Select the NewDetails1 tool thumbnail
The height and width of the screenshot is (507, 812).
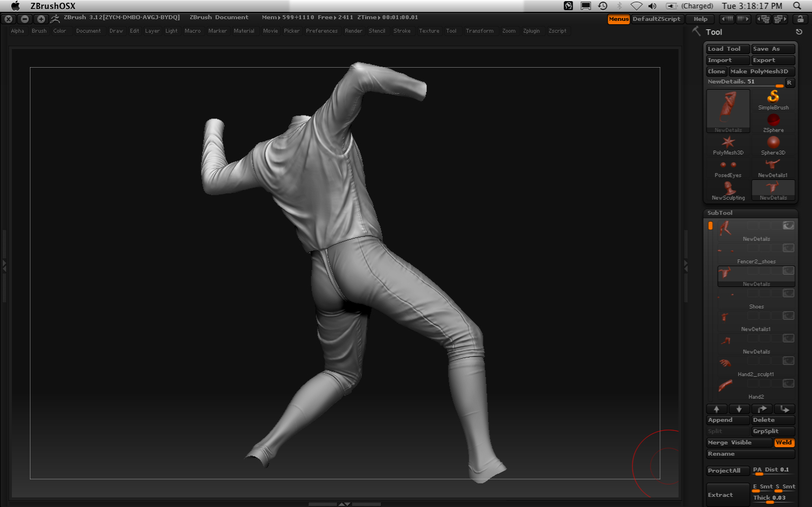coord(773,167)
